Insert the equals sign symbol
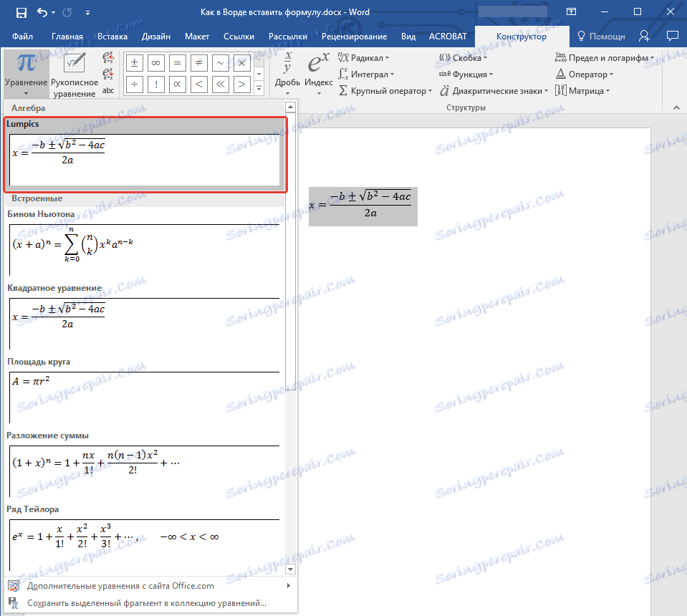The image size is (687, 616). (178, 63)
